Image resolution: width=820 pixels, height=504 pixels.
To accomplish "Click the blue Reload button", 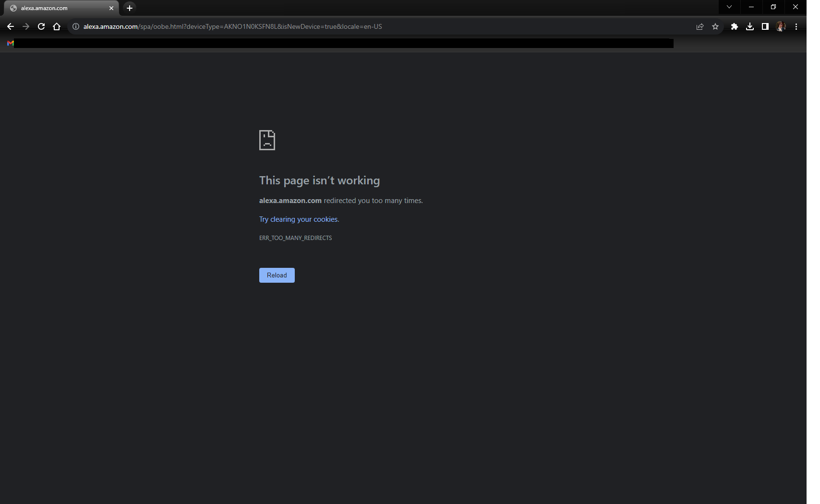I will [x=277, y=275].
